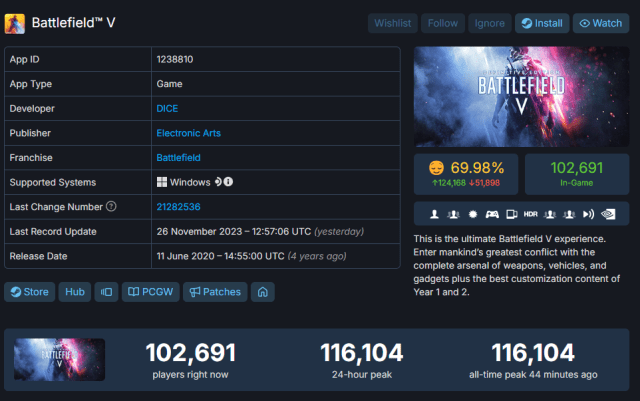Click the remote play devices icon

click(x=510, y=215)
